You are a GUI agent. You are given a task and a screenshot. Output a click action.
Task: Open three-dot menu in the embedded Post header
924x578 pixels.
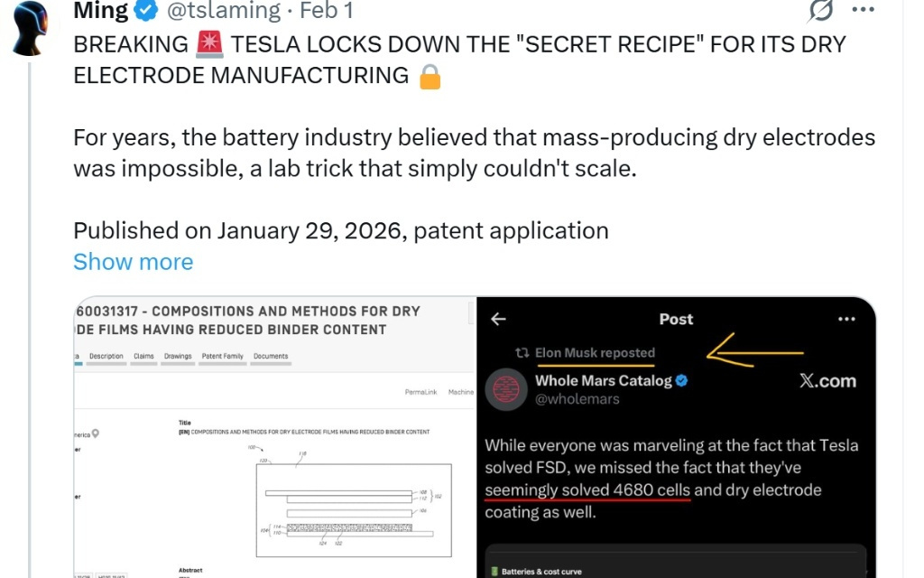[x=845, y=319]
